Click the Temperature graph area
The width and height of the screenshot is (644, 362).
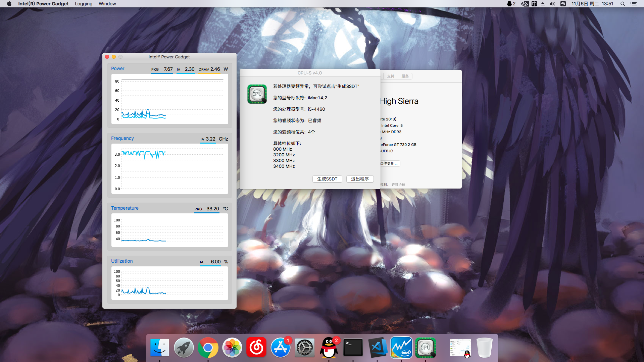[x=169, y=230]
